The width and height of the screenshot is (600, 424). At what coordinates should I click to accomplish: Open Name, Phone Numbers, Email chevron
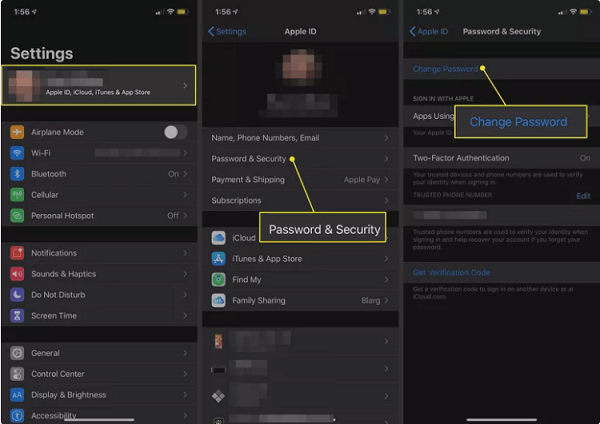(x=386, y=138)
